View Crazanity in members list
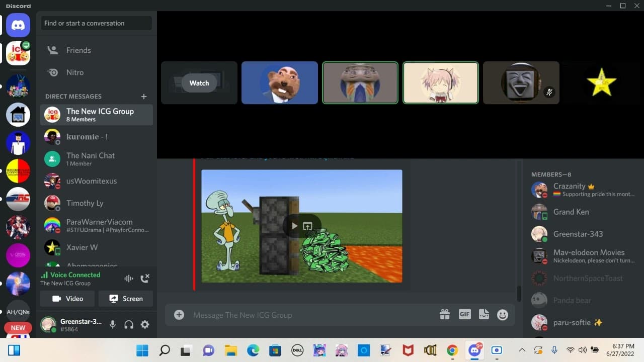 (584, 190)
